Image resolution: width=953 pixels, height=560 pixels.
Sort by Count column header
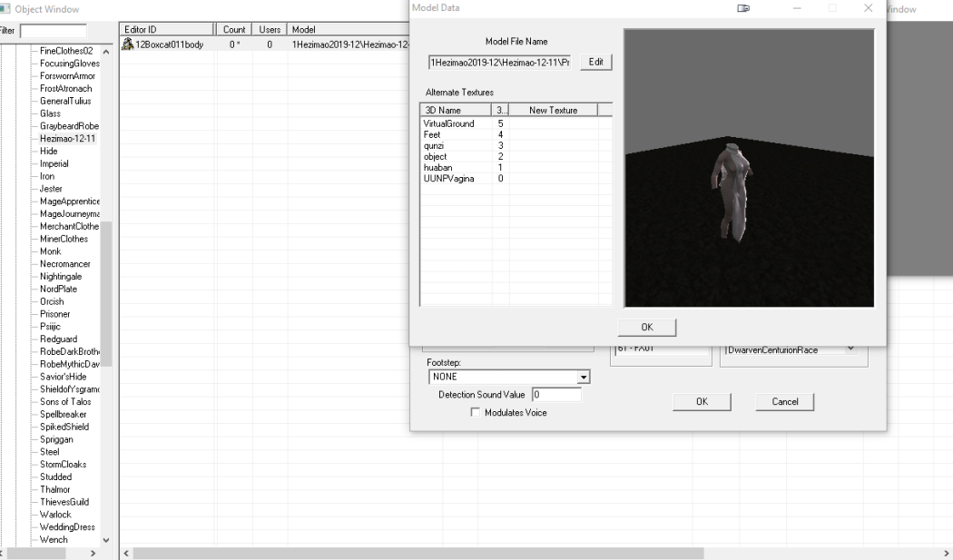[x=234, y=29]
